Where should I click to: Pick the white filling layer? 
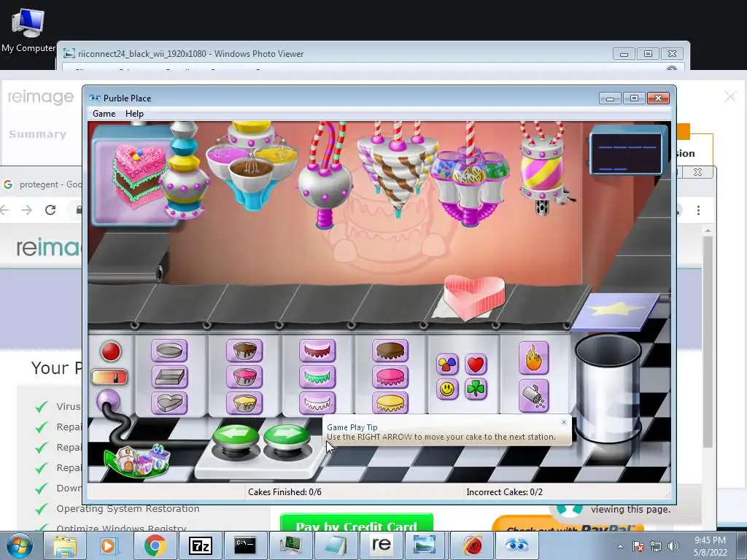coord(317,402)
